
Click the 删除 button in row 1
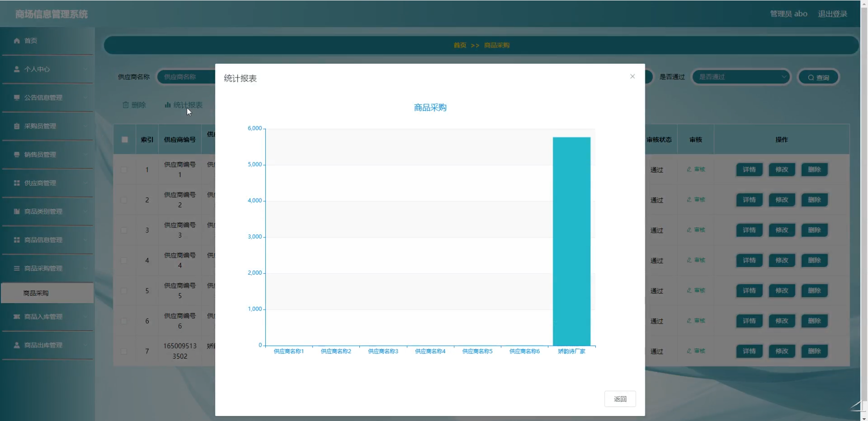(x=814, y=170)
